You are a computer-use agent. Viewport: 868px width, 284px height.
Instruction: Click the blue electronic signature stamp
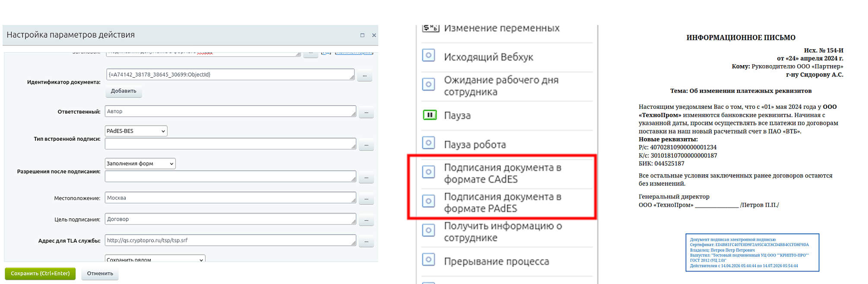[x=752, y=252]
